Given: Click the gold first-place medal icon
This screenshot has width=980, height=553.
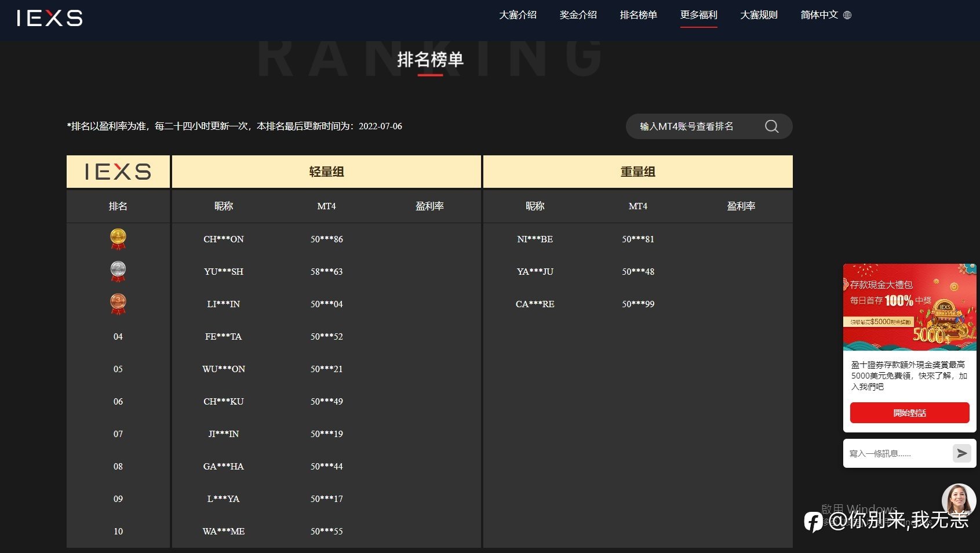Looking at the screenshot, I should 118,239.
